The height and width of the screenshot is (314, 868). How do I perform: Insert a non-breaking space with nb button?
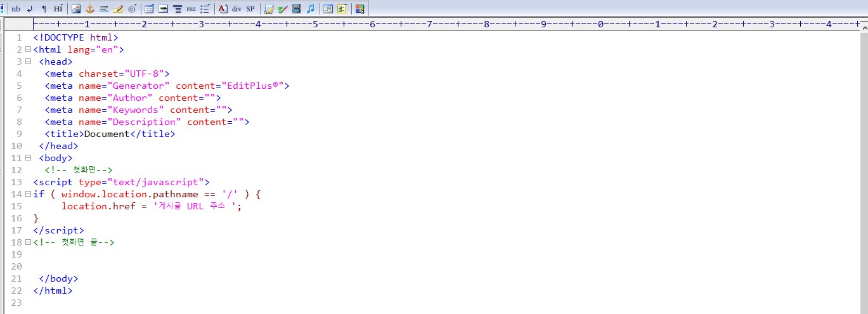pos(16,9)
